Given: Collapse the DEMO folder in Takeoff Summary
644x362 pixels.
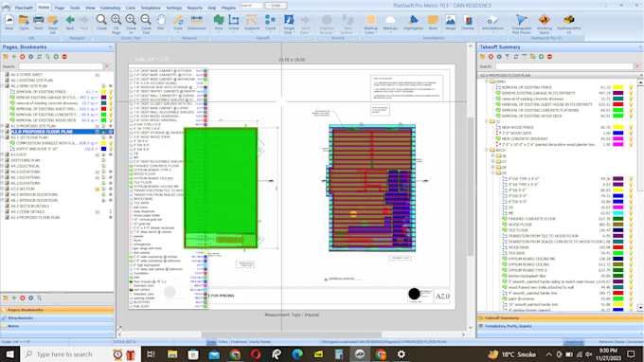Looking at the screenshot, I should coord(487,81).
